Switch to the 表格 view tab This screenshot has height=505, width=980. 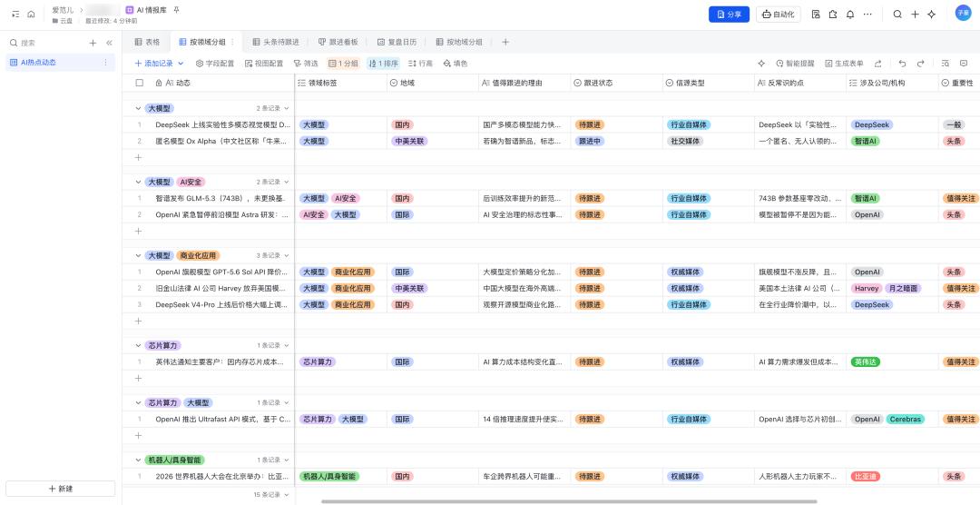coord(148,42)
